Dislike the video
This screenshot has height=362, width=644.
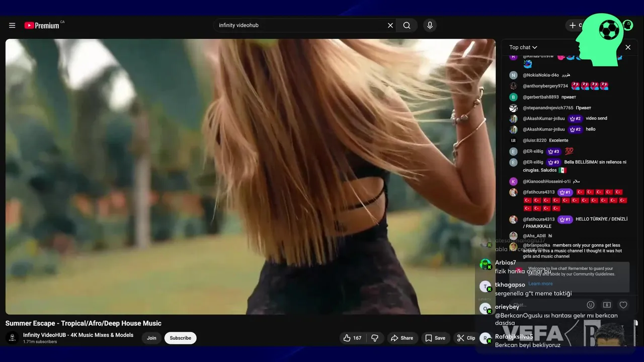(x=375, y=338)
